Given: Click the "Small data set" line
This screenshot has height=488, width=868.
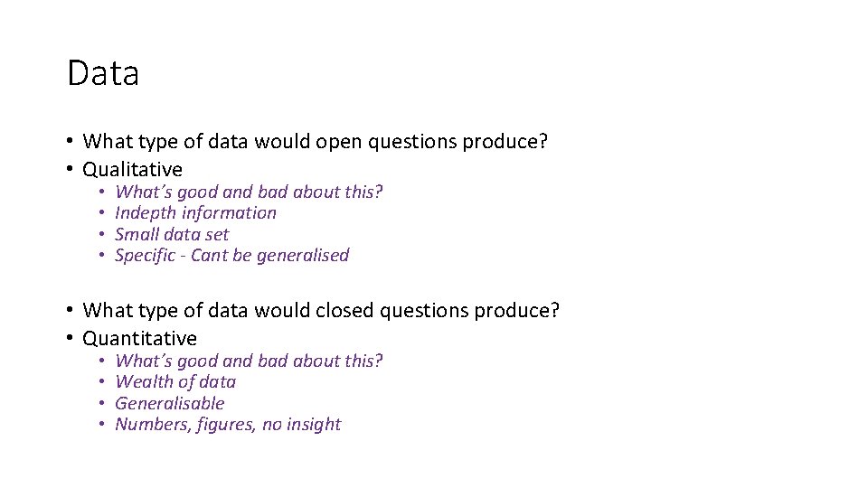Looking at the screenshot, I should (x=172, y=234).
